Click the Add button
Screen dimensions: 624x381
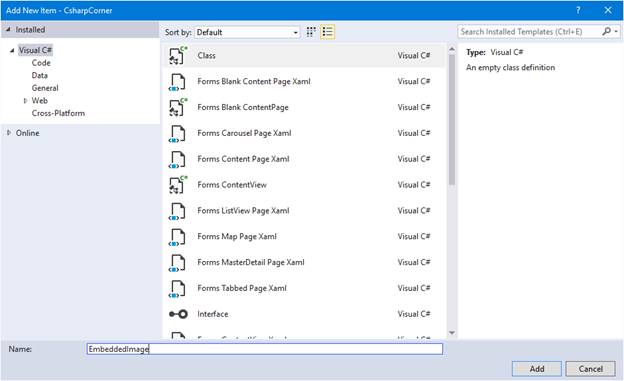536,369
